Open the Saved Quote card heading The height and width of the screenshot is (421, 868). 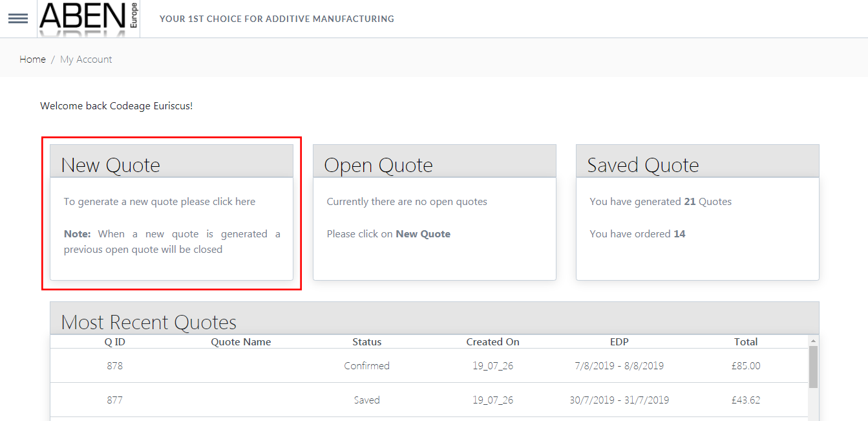point(642,165)
